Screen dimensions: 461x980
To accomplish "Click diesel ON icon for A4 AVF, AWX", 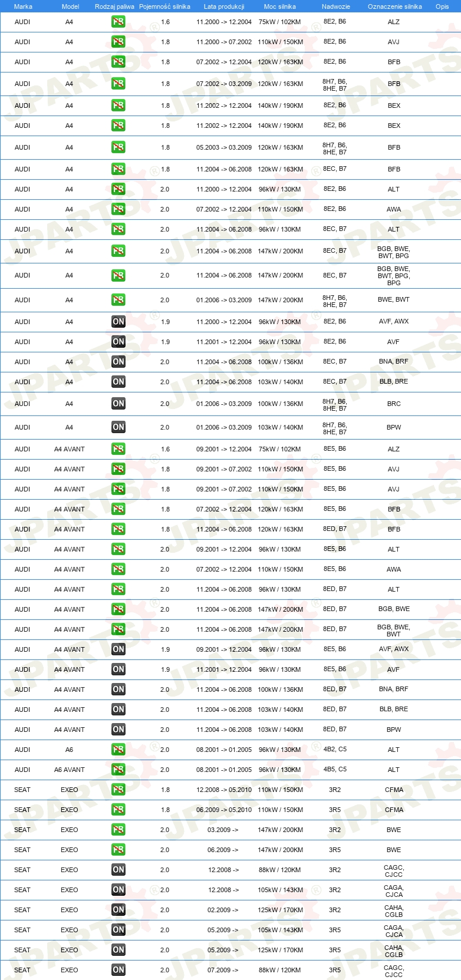I will click(118, 322).
